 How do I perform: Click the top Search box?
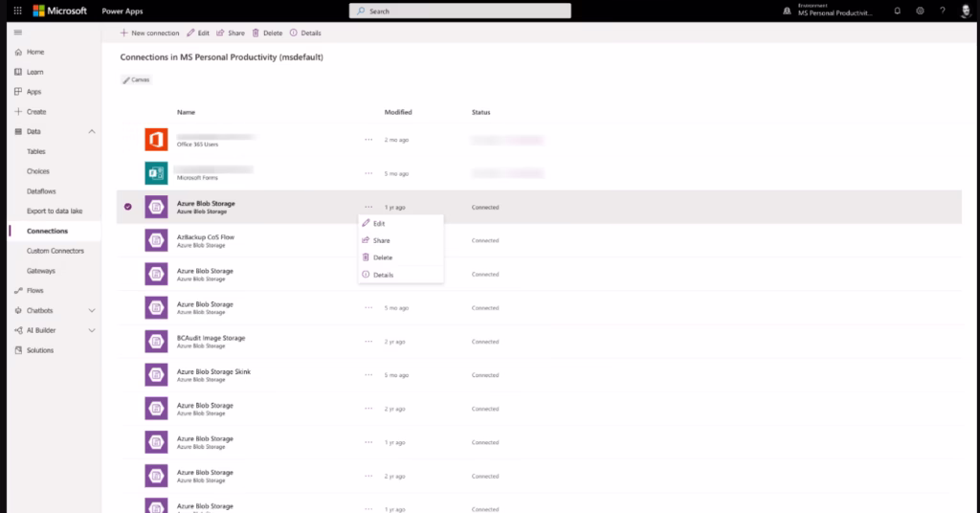click(x=460, y=11)
